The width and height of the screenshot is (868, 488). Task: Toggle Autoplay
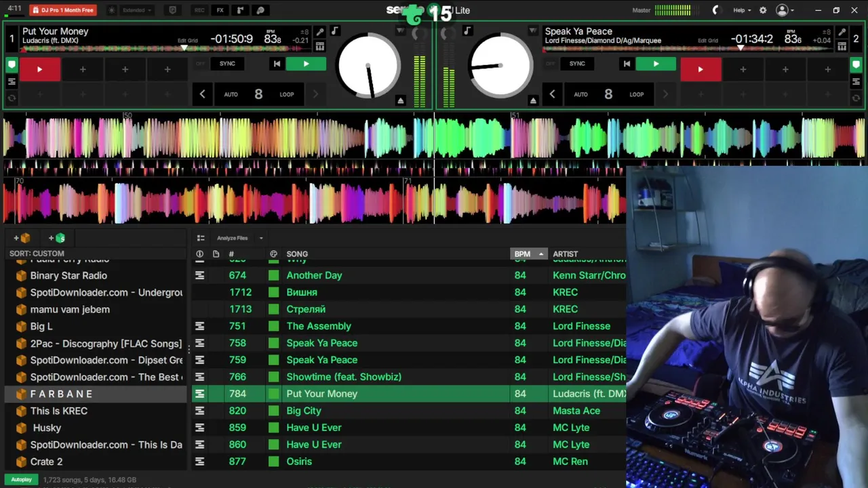click(x=21, y=480)
